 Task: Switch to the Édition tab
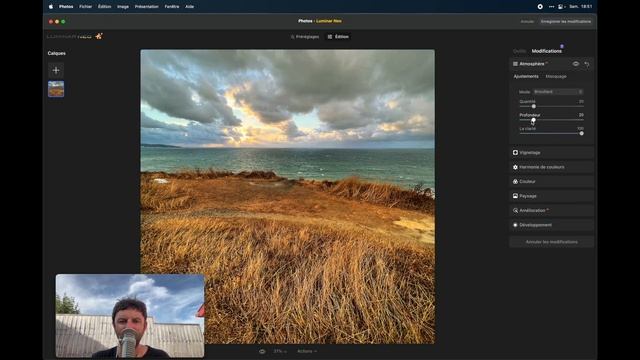tap(338, 37)
